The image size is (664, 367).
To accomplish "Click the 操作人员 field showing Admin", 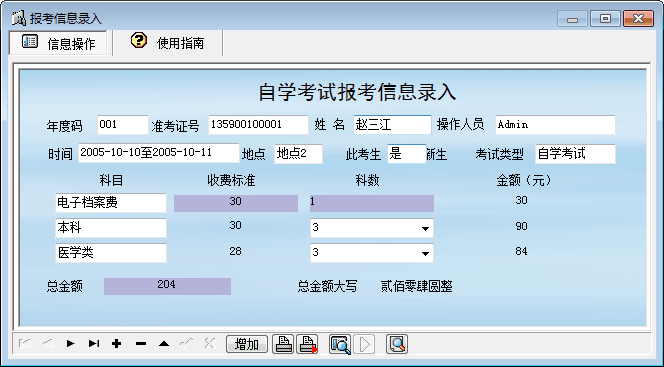I will click(555, 125).
